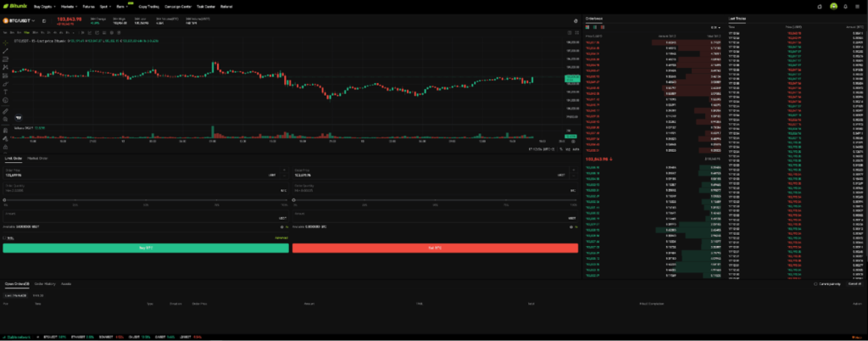Image resolution: width=868 pixels, height=341 pixels.
Task: Click the icon beside the BTC/USDT pair name
Action: (44, 21)
